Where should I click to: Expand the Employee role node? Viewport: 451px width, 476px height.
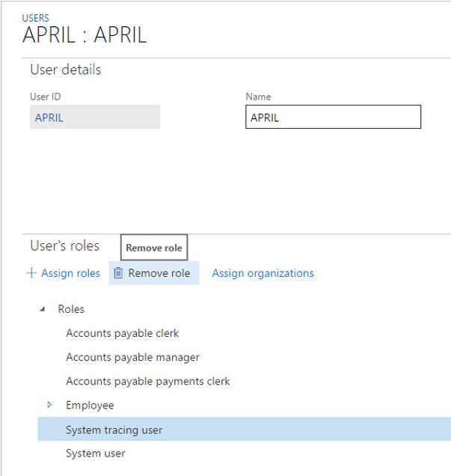click(x=49, y=405)
